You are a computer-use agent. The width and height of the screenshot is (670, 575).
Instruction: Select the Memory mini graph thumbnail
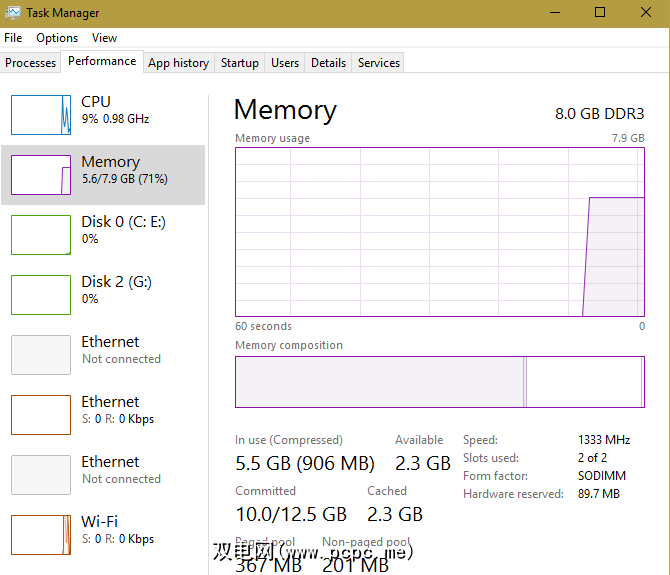(x=41, y=175)
